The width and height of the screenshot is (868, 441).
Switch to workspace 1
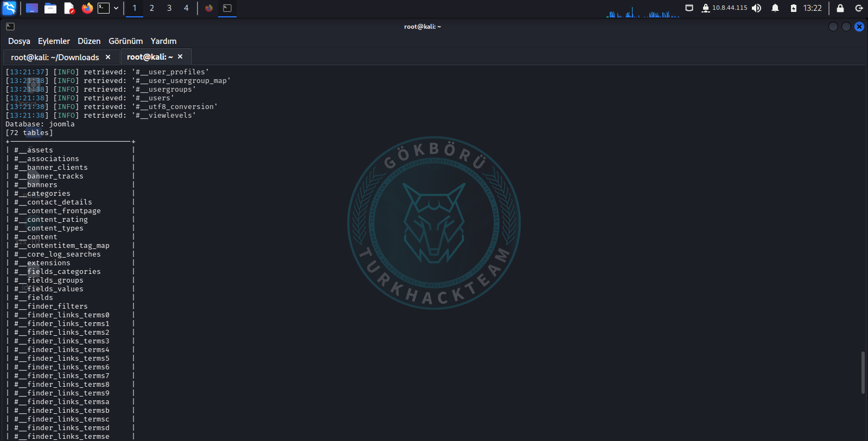135,8
